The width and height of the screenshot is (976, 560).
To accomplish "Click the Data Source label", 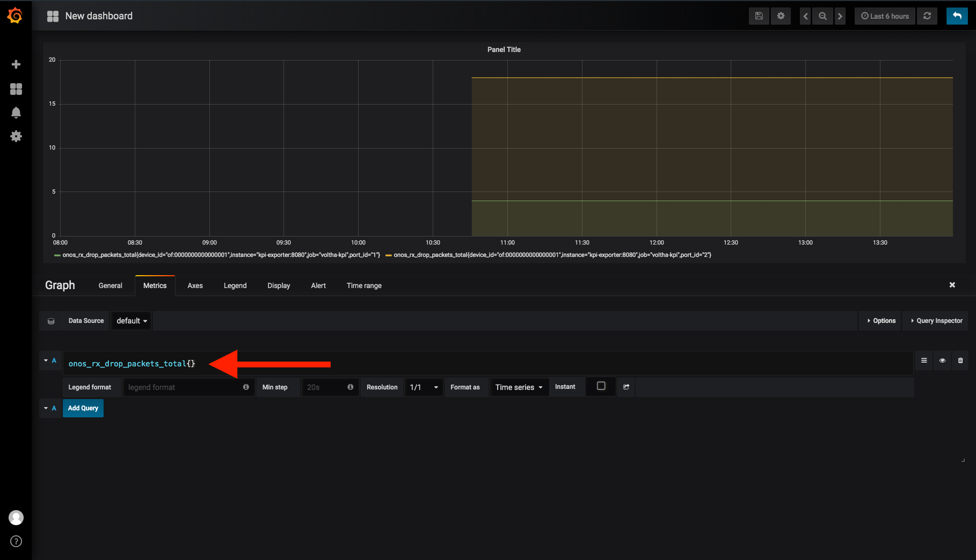I will point(86,321).
